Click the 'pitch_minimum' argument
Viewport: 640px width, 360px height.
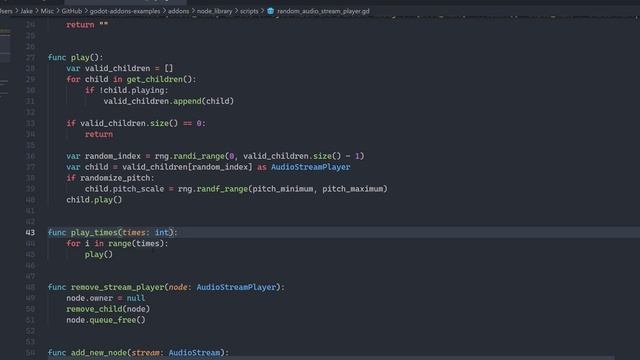[283, 189]
